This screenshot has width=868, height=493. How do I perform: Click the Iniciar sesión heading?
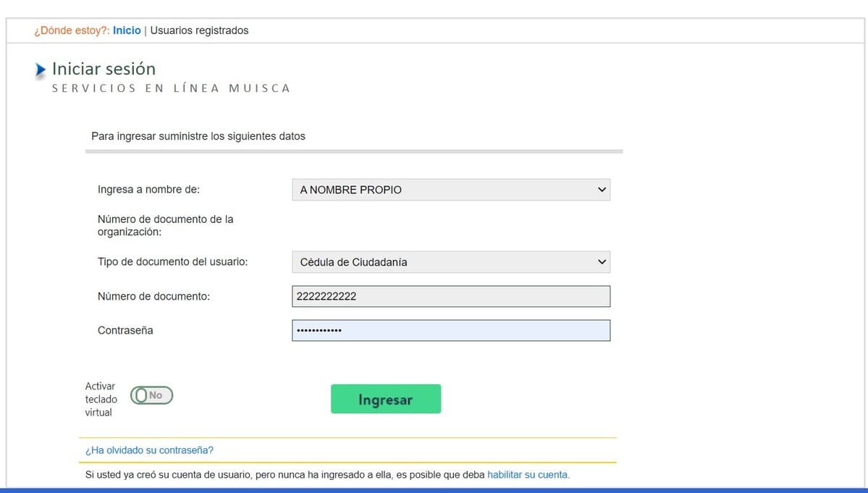click(104, 69)
